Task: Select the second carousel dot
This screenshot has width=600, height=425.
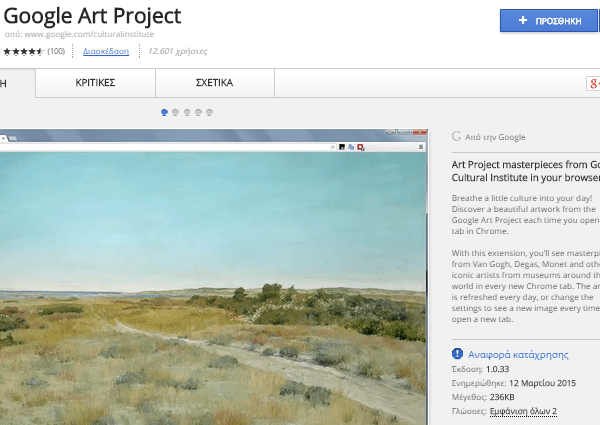Action: coord(176,112)
